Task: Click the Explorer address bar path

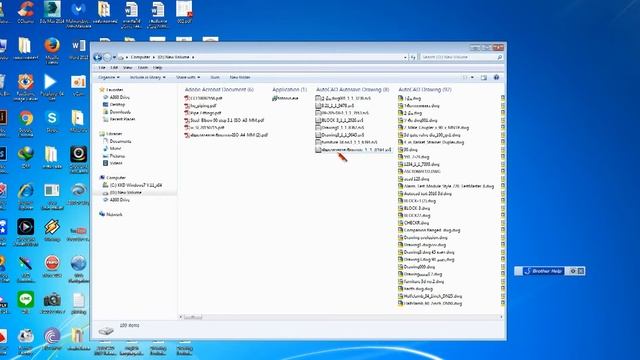Action: click(x=261, y=57)
